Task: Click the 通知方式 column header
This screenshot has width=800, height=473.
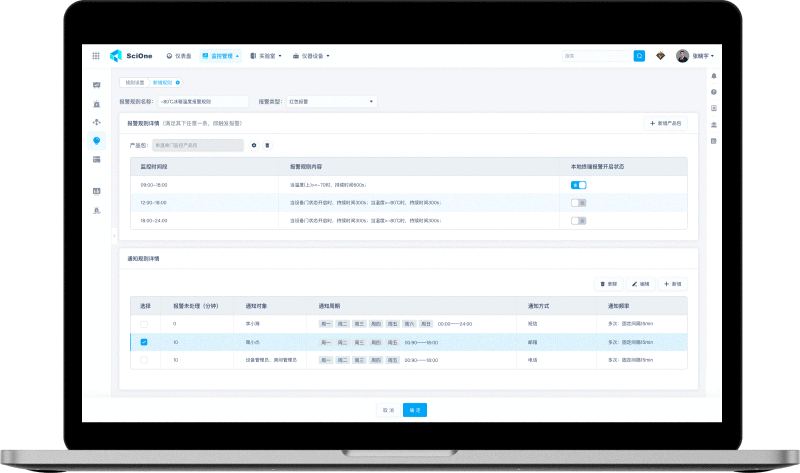Action: click(x=538, y=306)
